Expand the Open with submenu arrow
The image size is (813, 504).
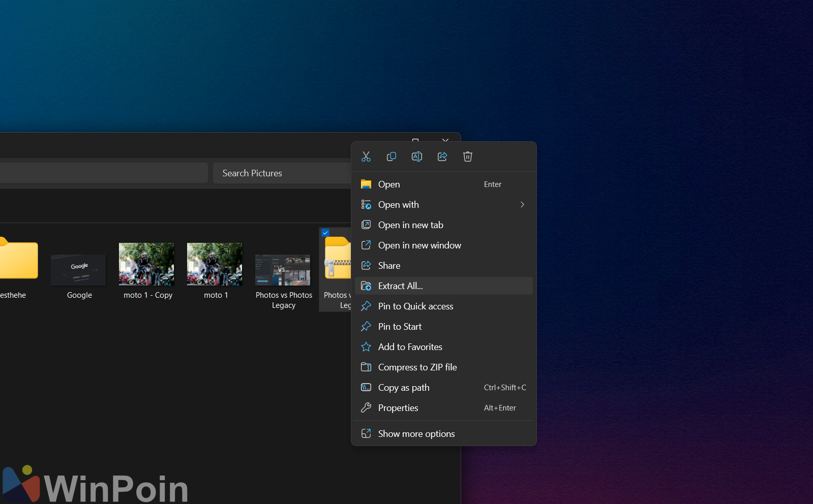click(x=522, y=205)
